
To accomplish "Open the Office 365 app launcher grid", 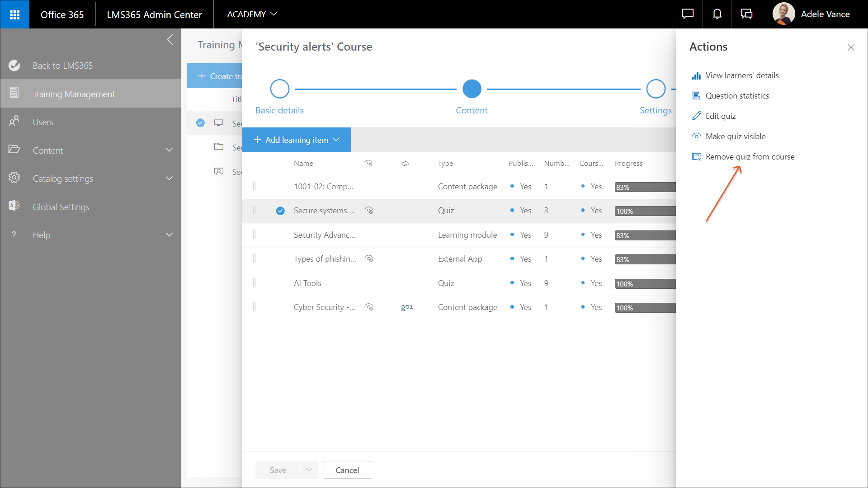I will click(x=14, y=14).
